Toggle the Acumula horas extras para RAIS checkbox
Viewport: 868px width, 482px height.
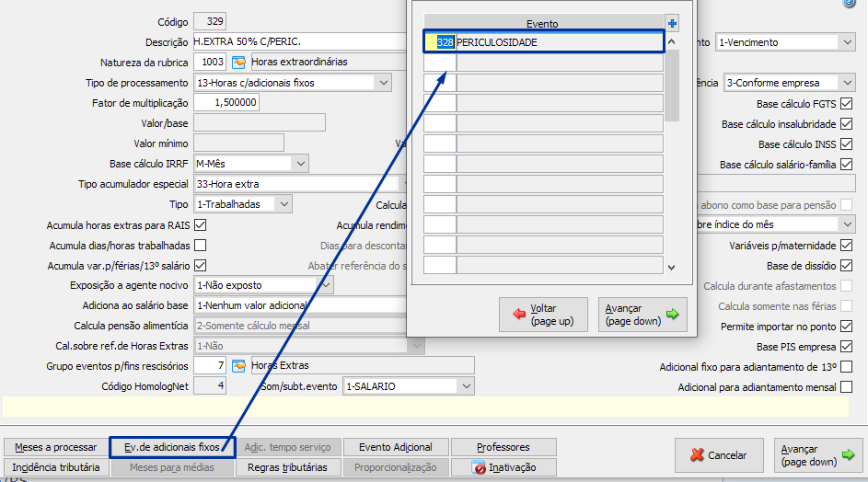click(x=201, y=225)
